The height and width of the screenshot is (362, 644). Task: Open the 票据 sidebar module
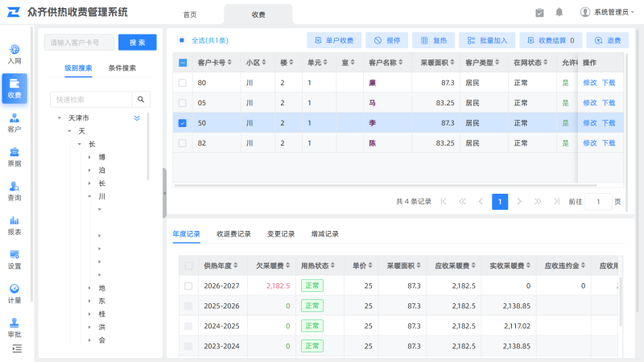pyautogui.click(x=14, y=157)
